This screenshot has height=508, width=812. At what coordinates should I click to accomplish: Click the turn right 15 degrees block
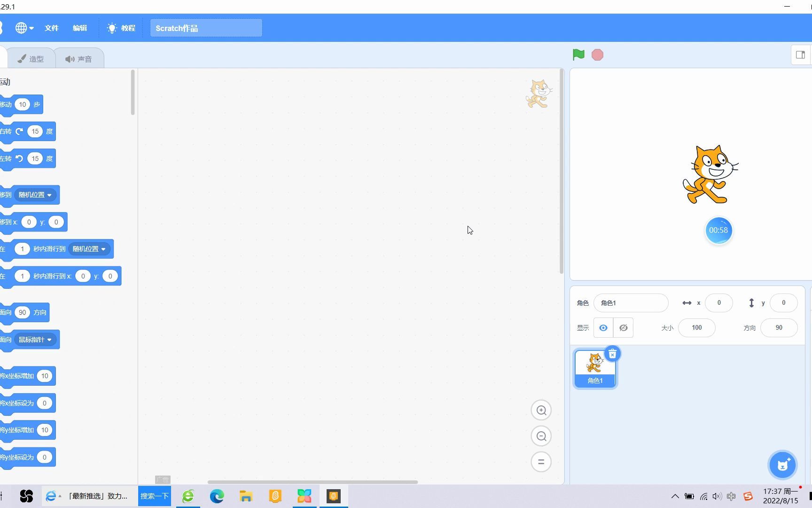[28, 132]
